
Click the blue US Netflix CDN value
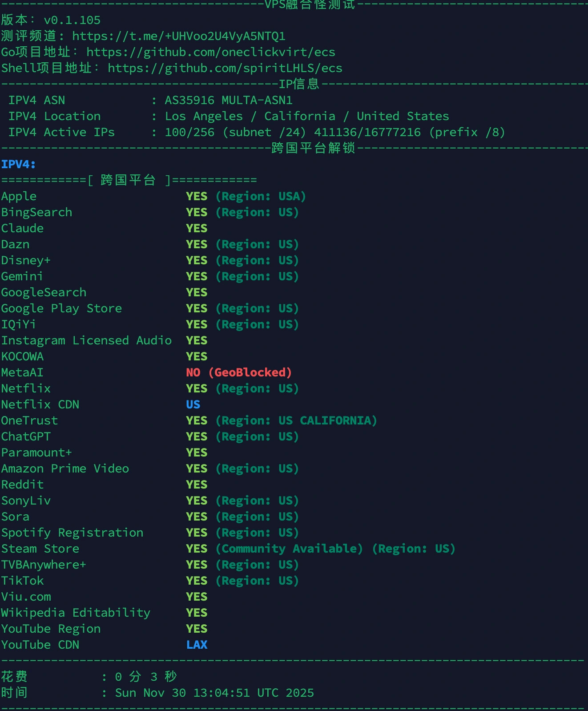pyautogui.click(x=193, y=404)
